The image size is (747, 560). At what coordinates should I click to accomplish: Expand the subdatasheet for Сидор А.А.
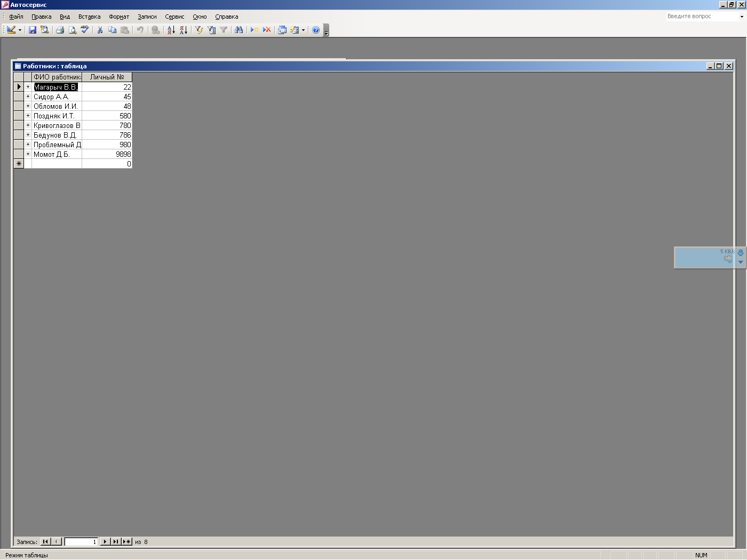click(28, 97)
